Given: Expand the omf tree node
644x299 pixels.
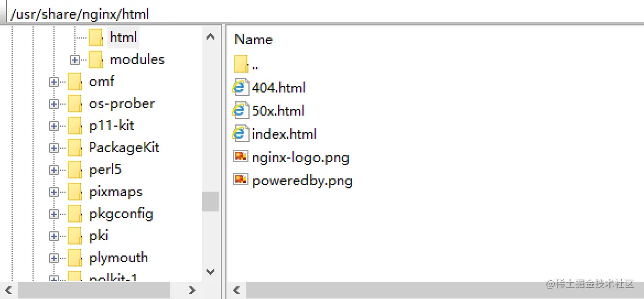Looking at the screenshot, I should [x=53, y=82].
